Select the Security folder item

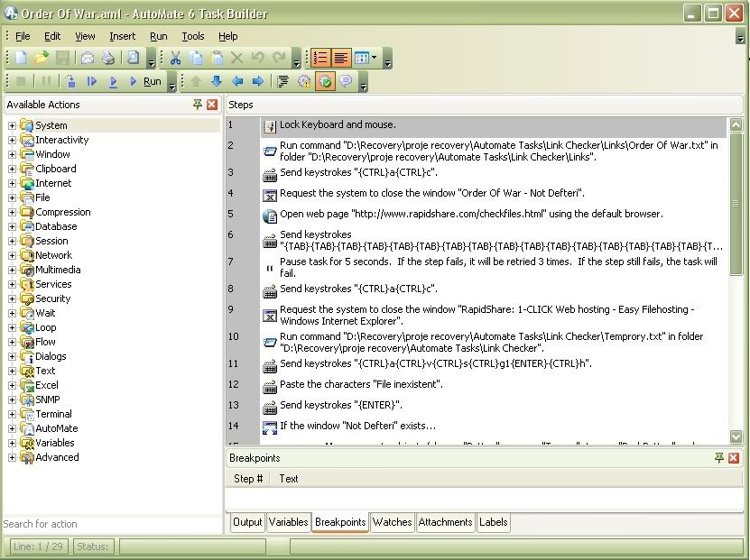pyautogui.click(x=52, y=298)
